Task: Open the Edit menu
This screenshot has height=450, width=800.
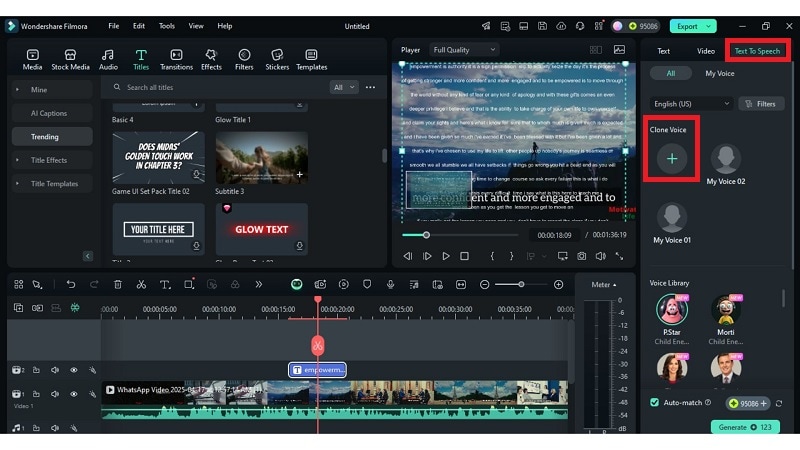Action: coord(139,26)
